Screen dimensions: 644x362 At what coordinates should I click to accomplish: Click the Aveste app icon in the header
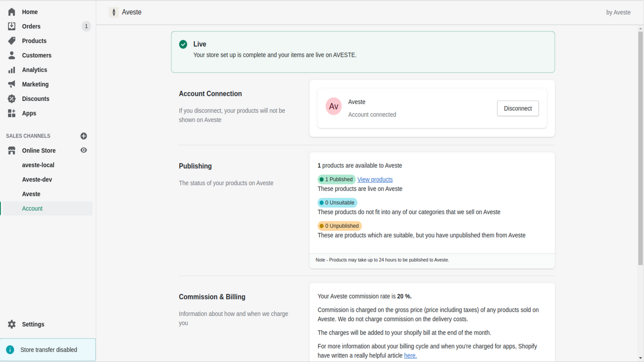(113, 12)
